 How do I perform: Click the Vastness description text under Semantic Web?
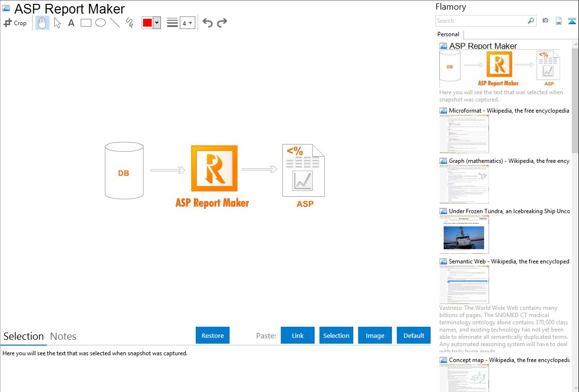[x=504, y=329]
